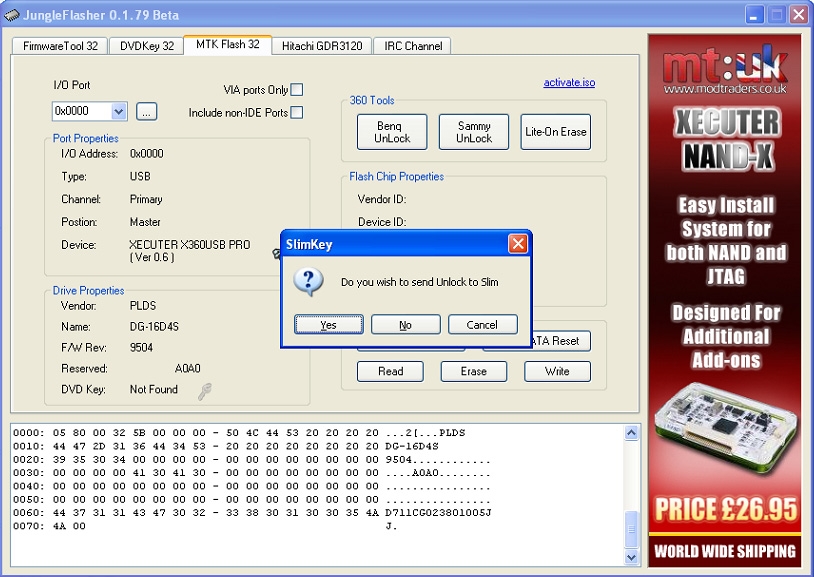
Task: Click the Benq UnLock button
Action: 392,132
